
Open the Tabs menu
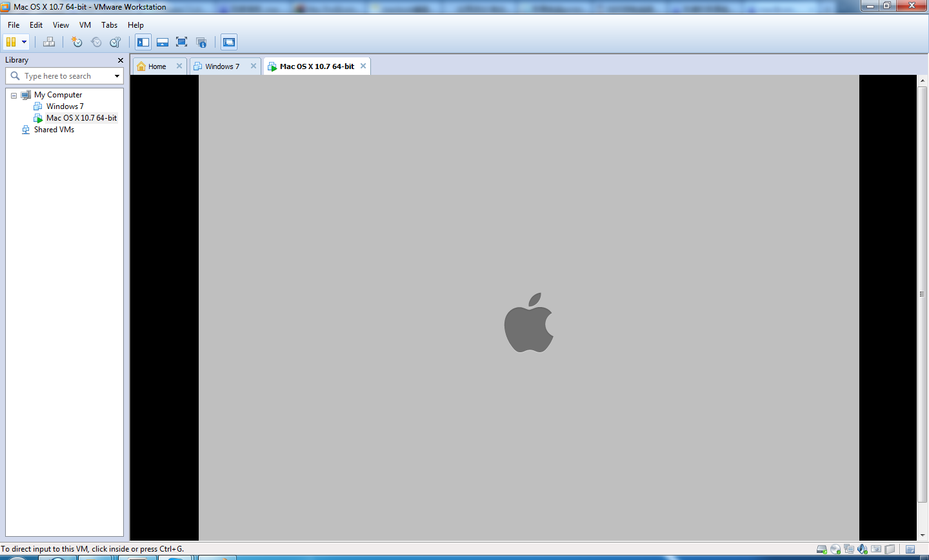(x=110, y=25)
